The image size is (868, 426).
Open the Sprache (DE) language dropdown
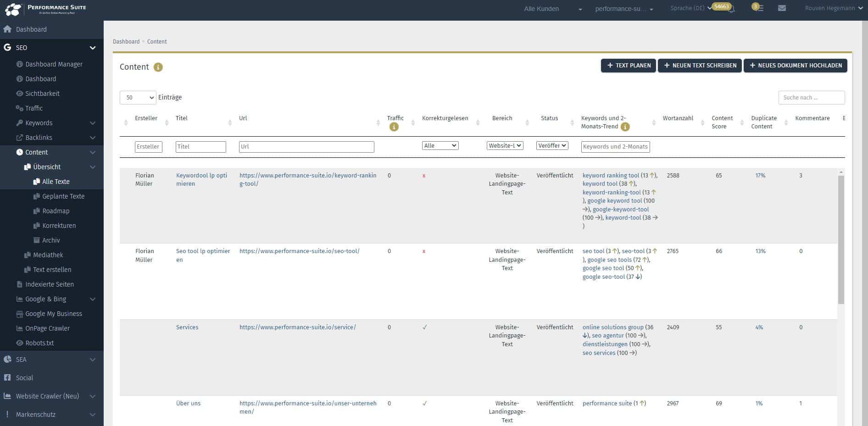691,8
